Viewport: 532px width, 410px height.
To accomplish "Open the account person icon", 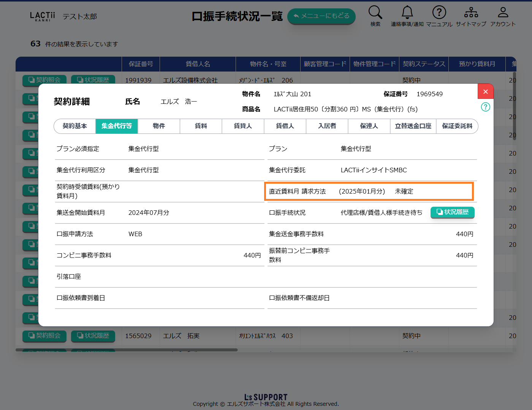I will click(503, 13).
